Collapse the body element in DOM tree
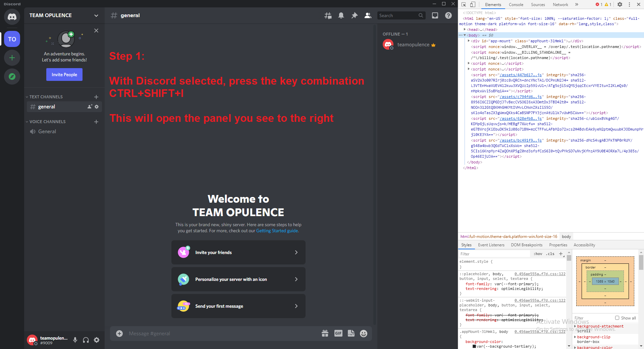Image resolution: width=644 pixels, height=349 pixels. (x=465, y=35)
